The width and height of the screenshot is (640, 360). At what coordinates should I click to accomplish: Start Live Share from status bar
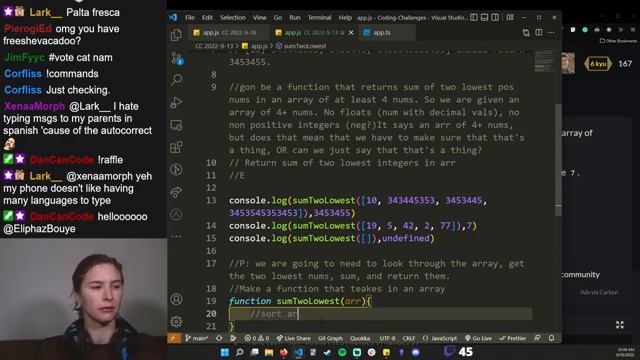pos(293,338)
